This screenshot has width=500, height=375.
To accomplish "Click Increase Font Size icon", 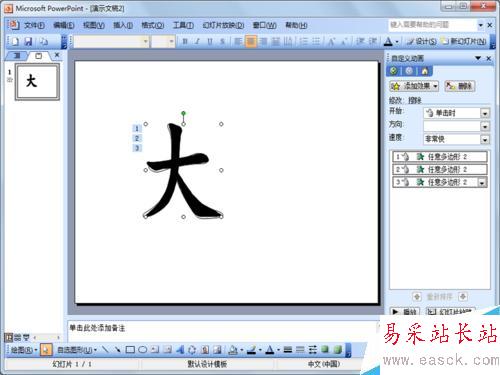I will tap(331, 41).
